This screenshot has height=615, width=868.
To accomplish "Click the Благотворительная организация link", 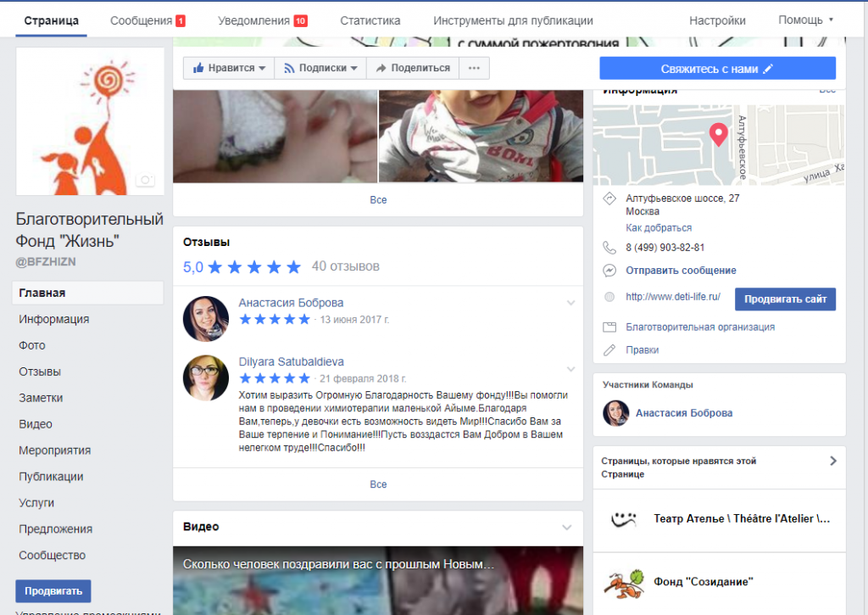I will (699, 327).
